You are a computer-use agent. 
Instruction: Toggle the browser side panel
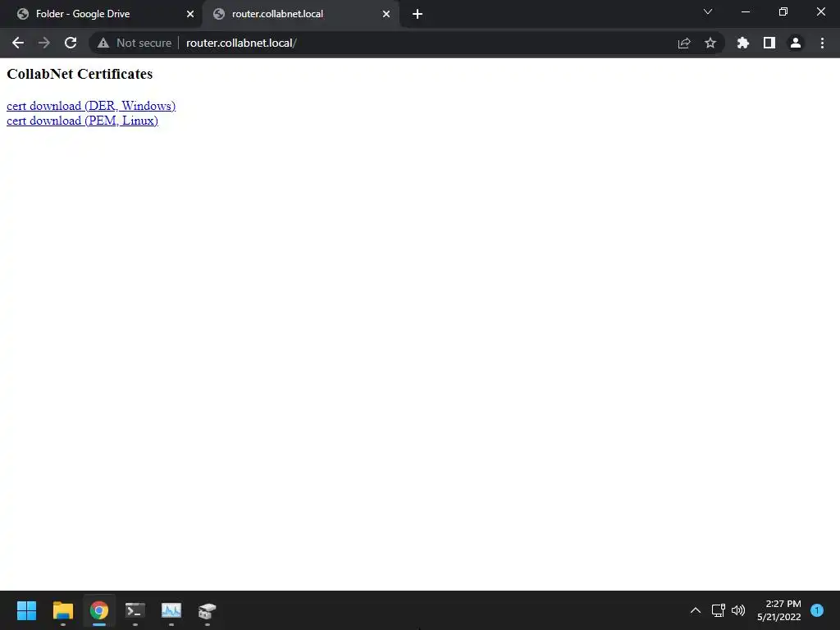coord(769,43)
